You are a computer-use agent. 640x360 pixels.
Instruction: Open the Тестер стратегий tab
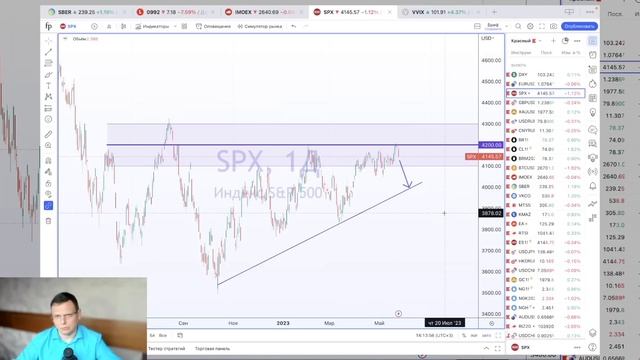tap(167, 349)
